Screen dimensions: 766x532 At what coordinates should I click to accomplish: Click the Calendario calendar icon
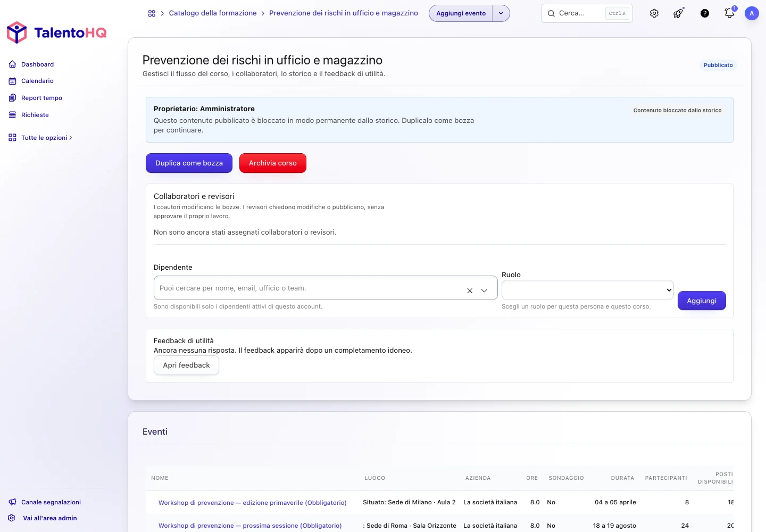[x=12, y=81]
